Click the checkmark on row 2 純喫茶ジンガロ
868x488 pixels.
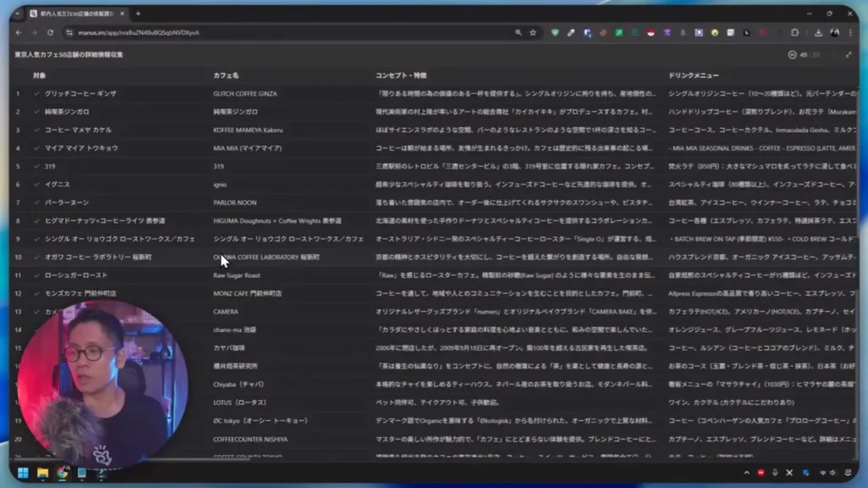tap(36, 112)
